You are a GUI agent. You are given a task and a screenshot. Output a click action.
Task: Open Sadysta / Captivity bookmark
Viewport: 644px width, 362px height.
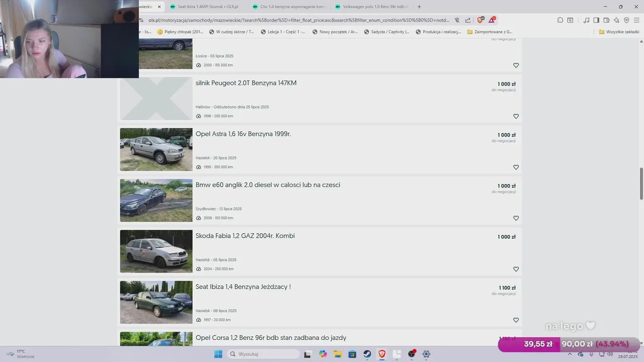click(x=386, y=32)
